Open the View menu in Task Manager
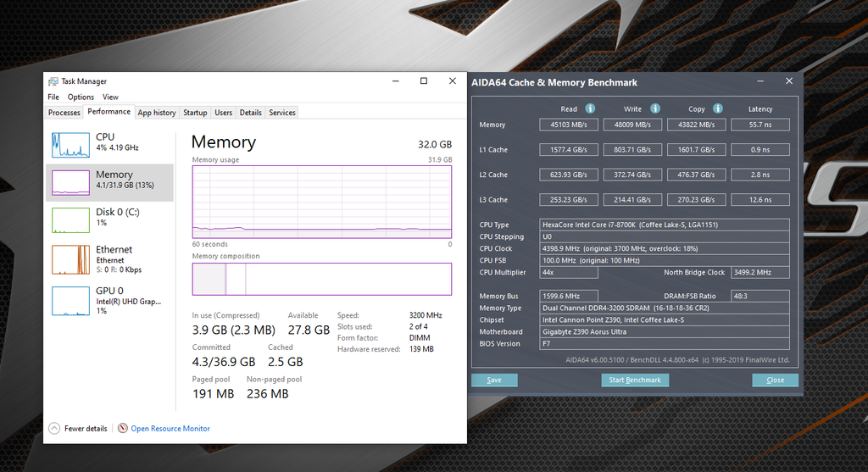 (110, 97)
